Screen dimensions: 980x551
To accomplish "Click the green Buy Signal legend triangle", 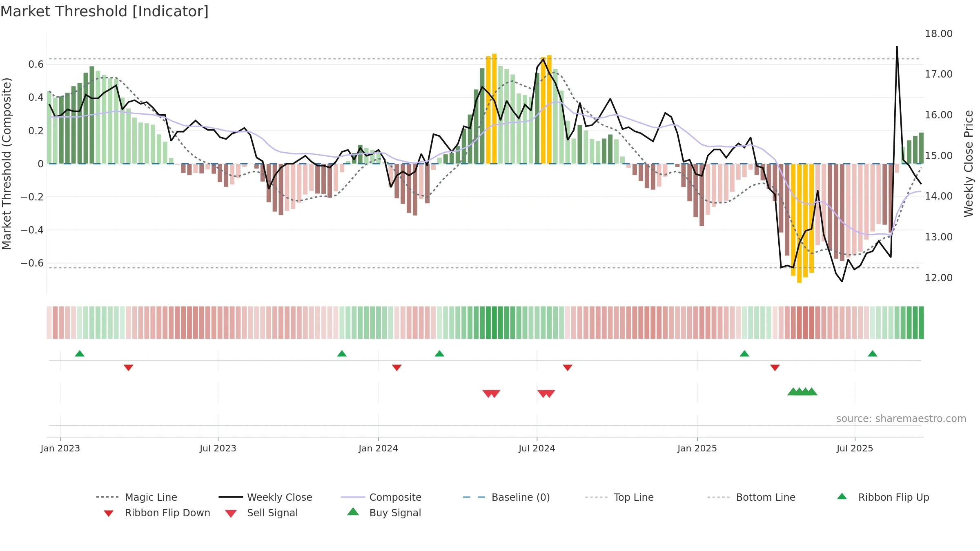I will pos(353,511).
